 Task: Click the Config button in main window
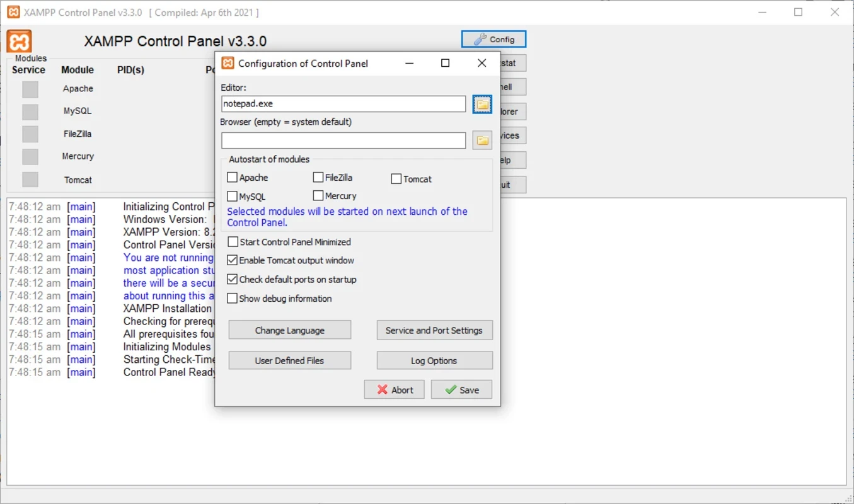493,39
